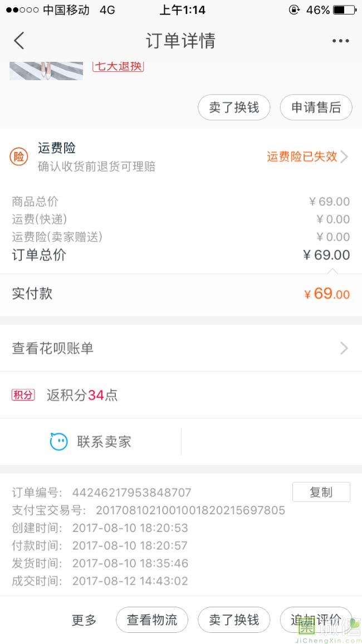Tap the 追加评价 button
This screenshot has height=644, width=362.
point(316,620)
